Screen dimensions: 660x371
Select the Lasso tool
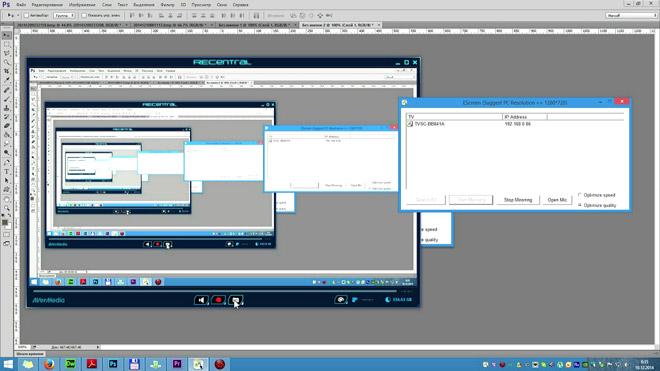(7, 53)
